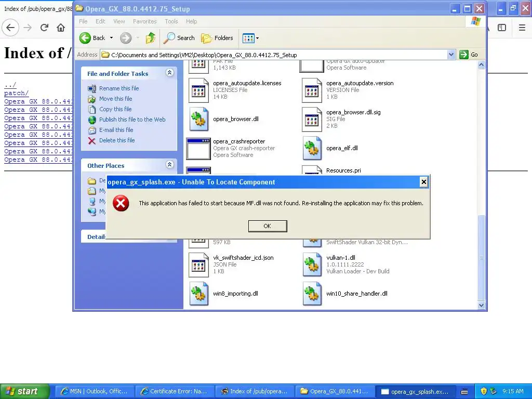Click the Resources.pri file name
Screen dimensions: 532x399
[343, 170]
